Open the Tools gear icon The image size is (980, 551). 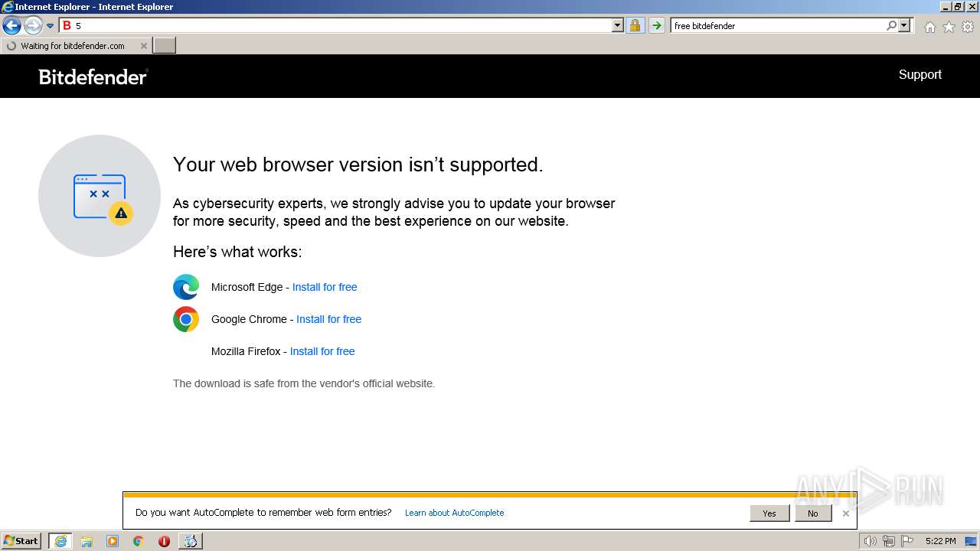coord(968,27)
